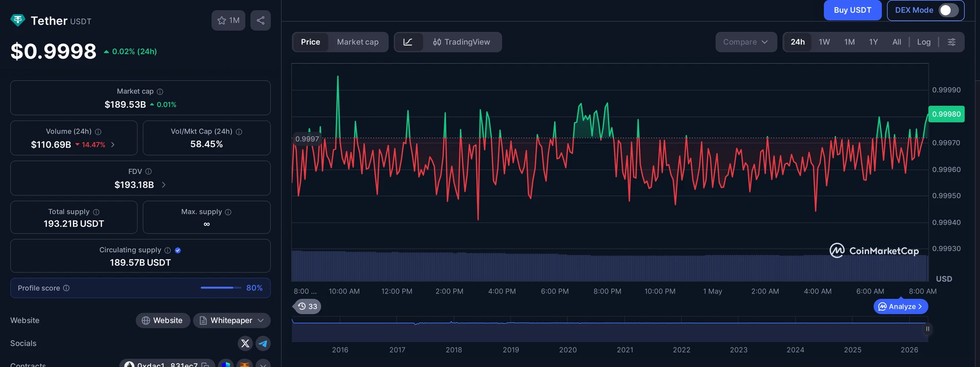The width and height of the screenshot is (980, 367).
Task: Switch to the Price tab
Action: click(x=310, y=42)
